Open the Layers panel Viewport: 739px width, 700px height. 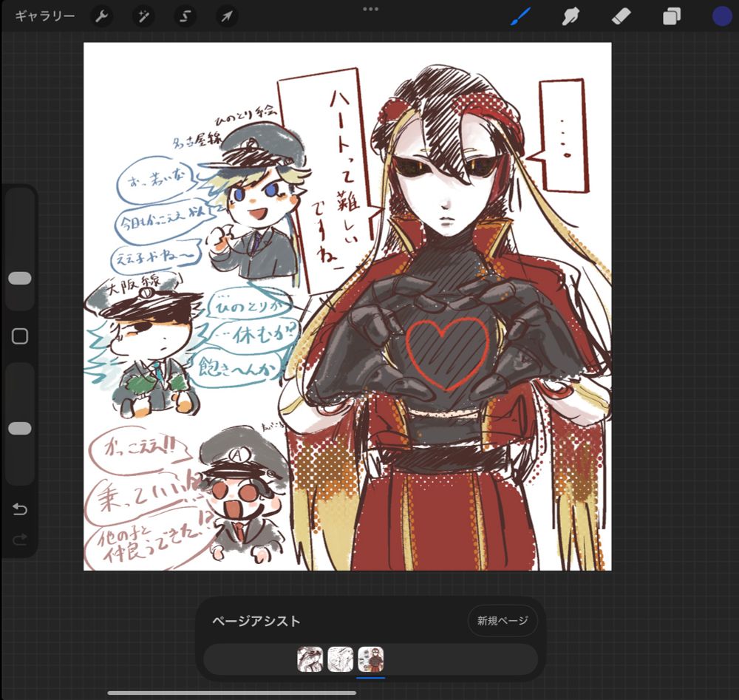click(x=672, y=16)
